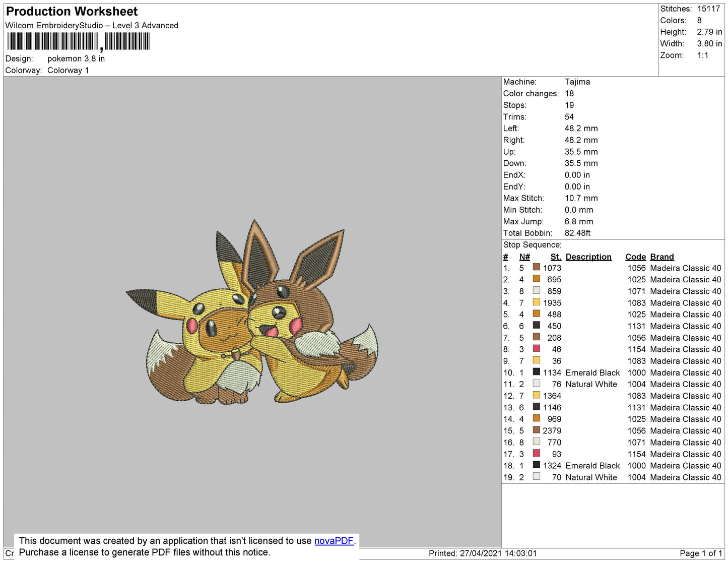
Task: Click the Printed 27/04/2021 14:03:01 timestamp
Action: pyautogui.click(x=483, y=553)
